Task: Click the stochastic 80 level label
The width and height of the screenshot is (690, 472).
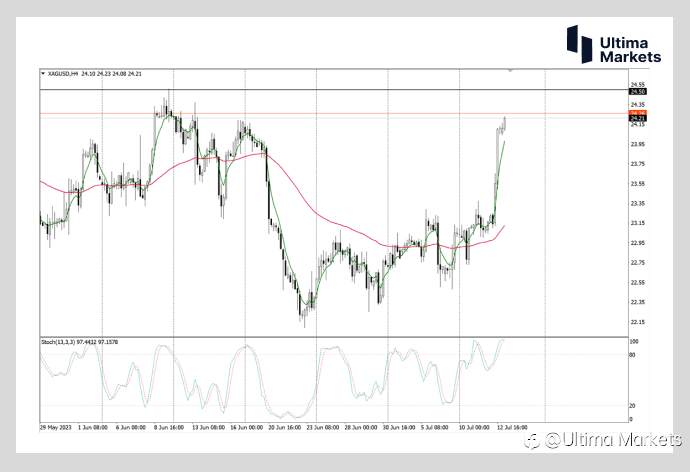Action: [632, 355]
